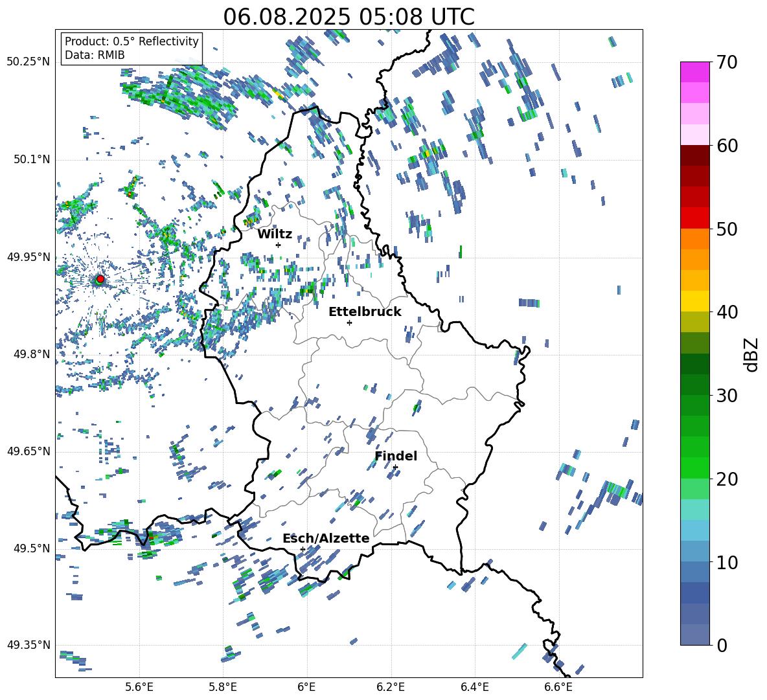
Task: Click the 50.25°N latitude label
Action: pos(29,62)
